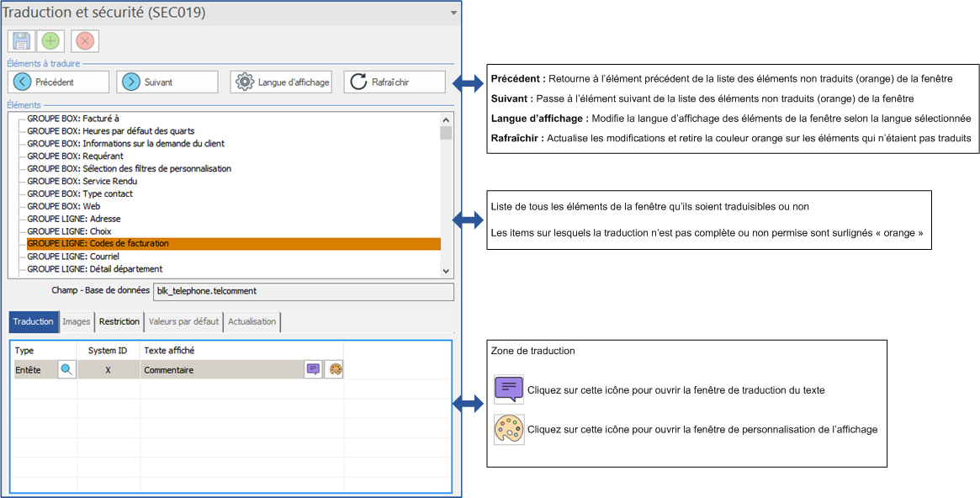Image resolution: width=980 pixels, height=498 pixels.
Task: Go to next untranslated element with Suivant
Action: (167, 82)
